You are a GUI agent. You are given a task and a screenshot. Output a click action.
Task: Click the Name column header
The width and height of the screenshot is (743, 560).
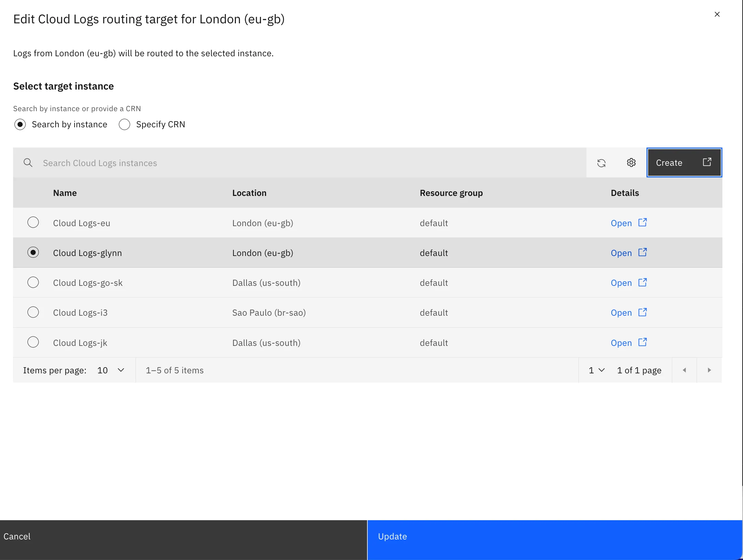pyautogui.click(x=65, y=193)
